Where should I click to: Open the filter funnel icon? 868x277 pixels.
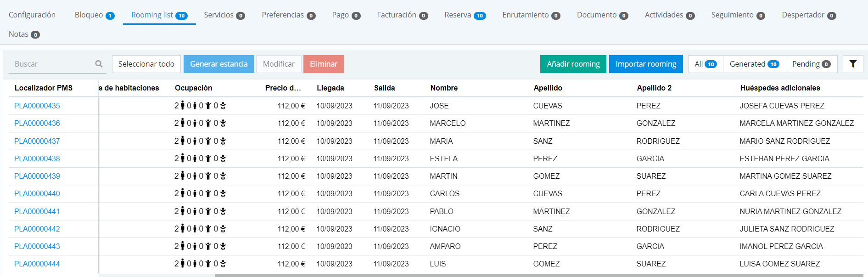point(852,64)
